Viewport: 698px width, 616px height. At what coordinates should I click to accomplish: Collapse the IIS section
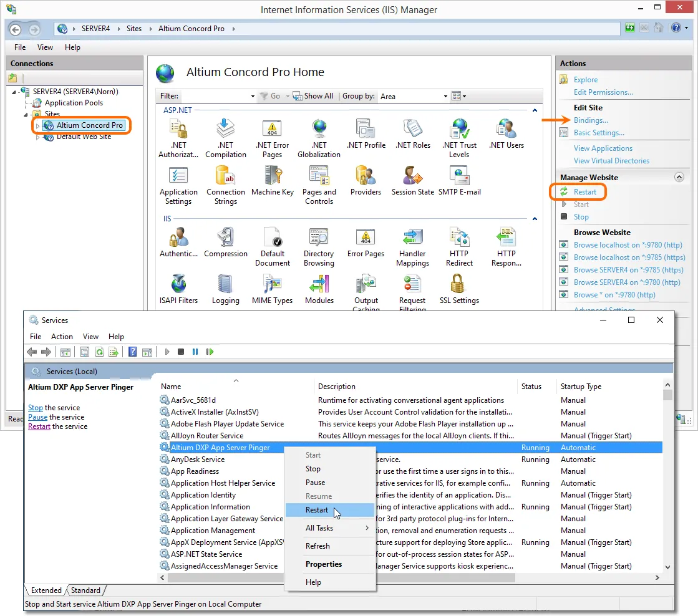point(535,219)
